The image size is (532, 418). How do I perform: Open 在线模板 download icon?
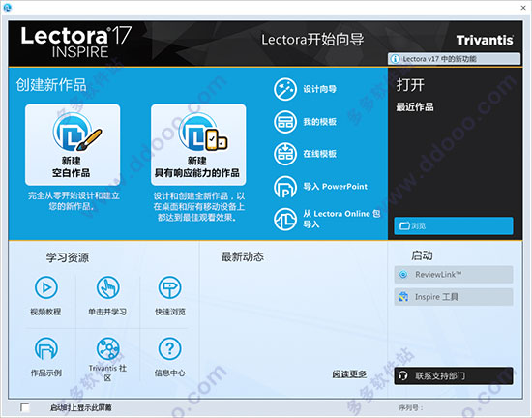coord(285,154)
